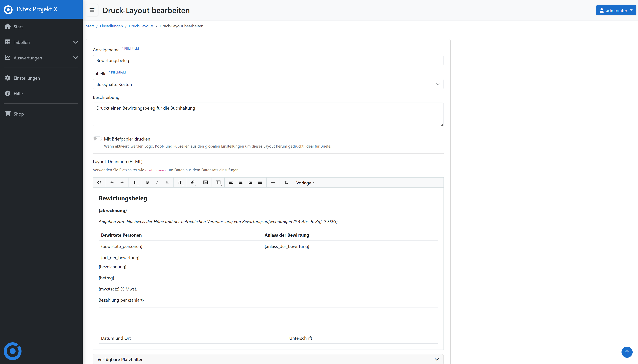Open HTML code view in editor

[x=99, y=183]
